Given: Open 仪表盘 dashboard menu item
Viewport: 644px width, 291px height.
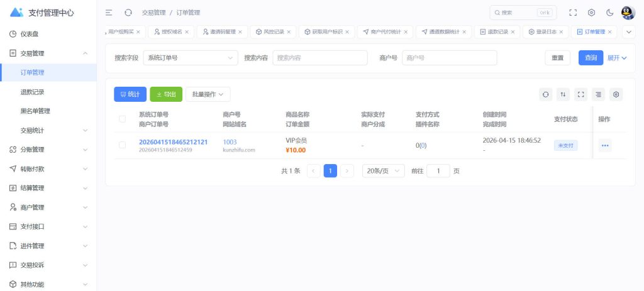Looking at the screenshot, I should [x=48, y=34].
